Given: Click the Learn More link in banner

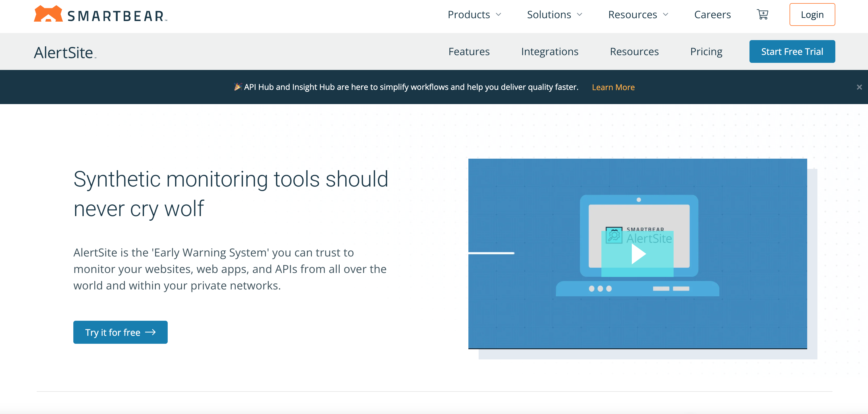Looking at the screenshot, I should (x=613, y=87).
